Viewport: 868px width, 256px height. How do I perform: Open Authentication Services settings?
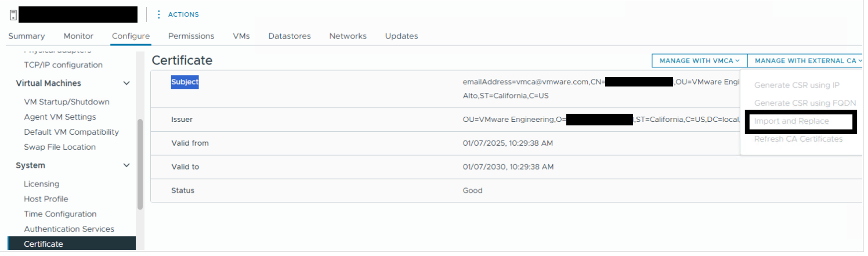pos(68,229)
